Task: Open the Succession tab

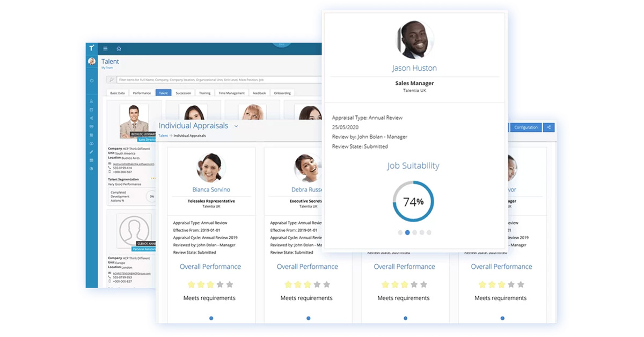Action: [x=183, y=93]
